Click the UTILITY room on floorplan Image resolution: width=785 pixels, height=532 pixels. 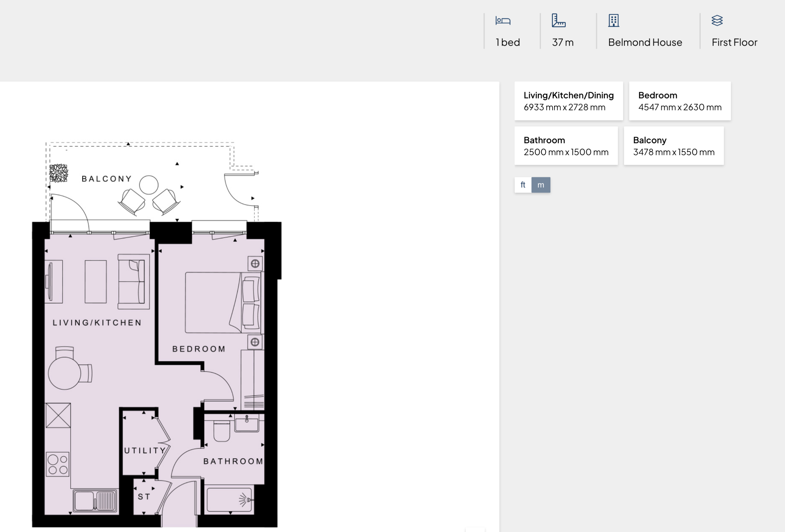(144, 450)
